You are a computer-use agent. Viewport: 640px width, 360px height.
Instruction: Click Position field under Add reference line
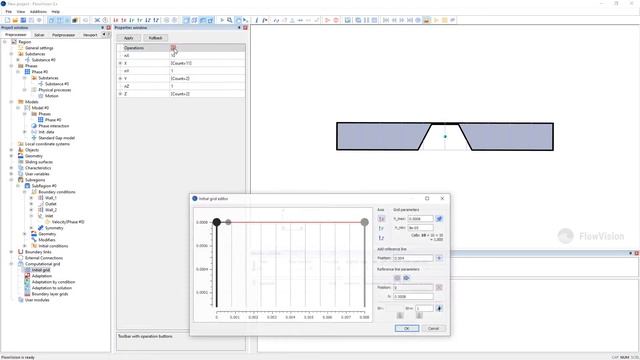pos(413,258)
